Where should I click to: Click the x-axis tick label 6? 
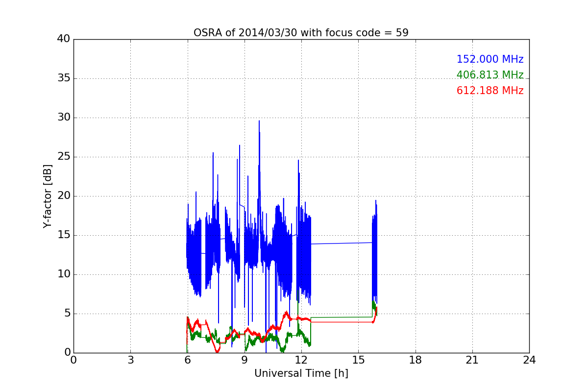[187, 360]
